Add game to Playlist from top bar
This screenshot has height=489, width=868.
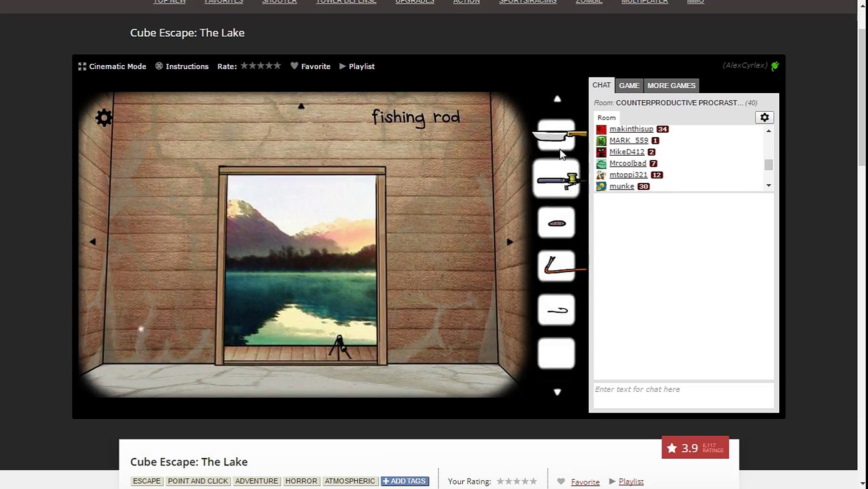coord(357,67)
